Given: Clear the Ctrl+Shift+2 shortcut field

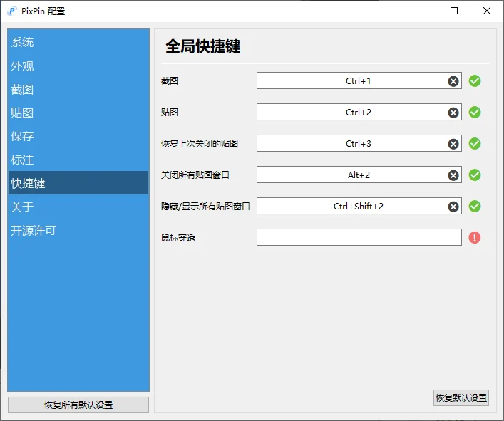Looking at the screenshot, I should tap(453, 207).
